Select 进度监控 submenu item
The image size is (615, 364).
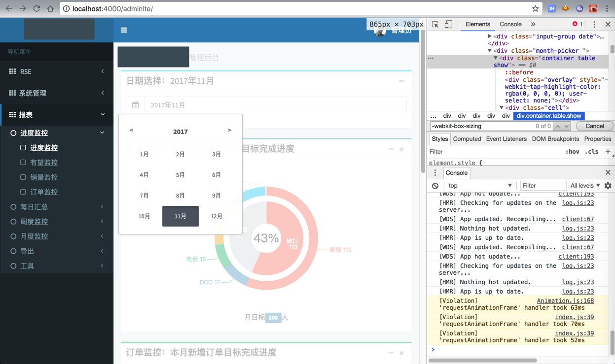click(x=44, y=148)
